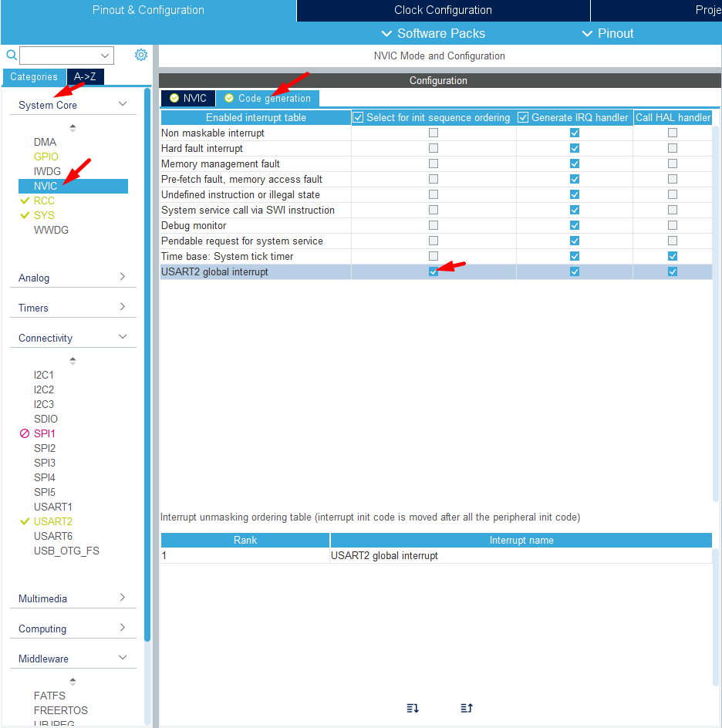Click the SPI1 conflict warning icon
The height and width of the screenshot is (728, 722).
click(25, 433)
